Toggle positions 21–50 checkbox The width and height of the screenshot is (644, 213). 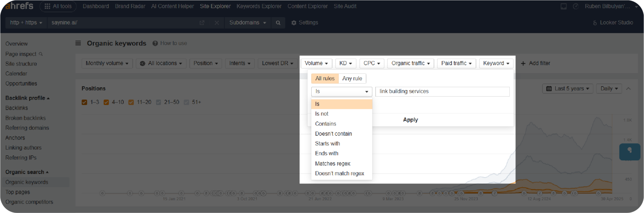click(158, 102)
